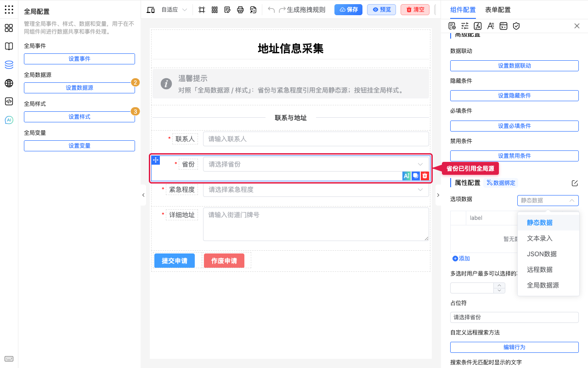
Task: Click the keyboard icon at sidebar bottom
Action: click(9, 359)
